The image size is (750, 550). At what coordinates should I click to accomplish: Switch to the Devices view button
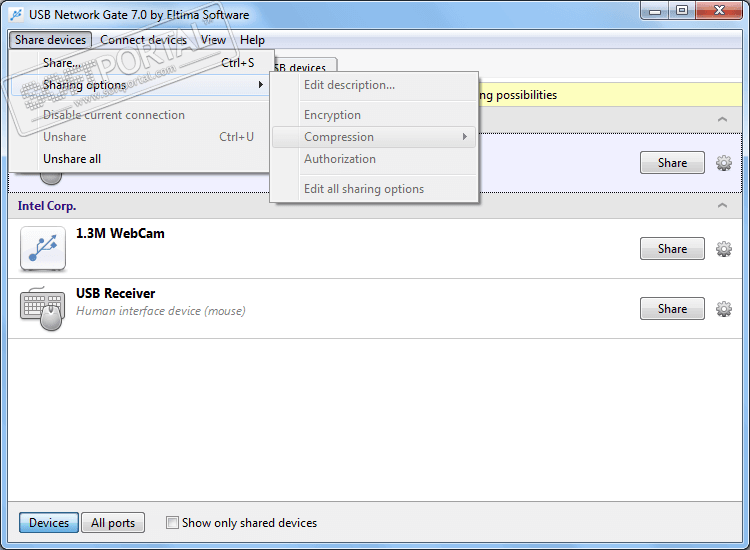pyautogui.click(x=49, y=522)
